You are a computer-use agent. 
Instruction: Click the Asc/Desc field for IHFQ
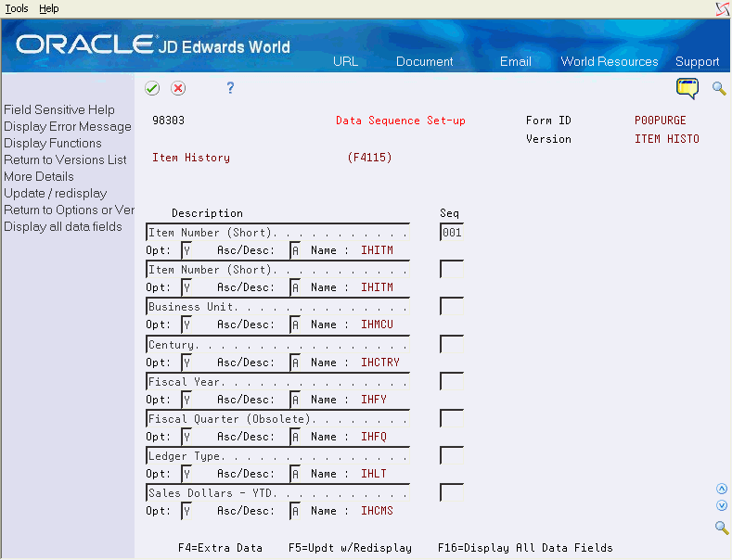click(x=295, y=437)
